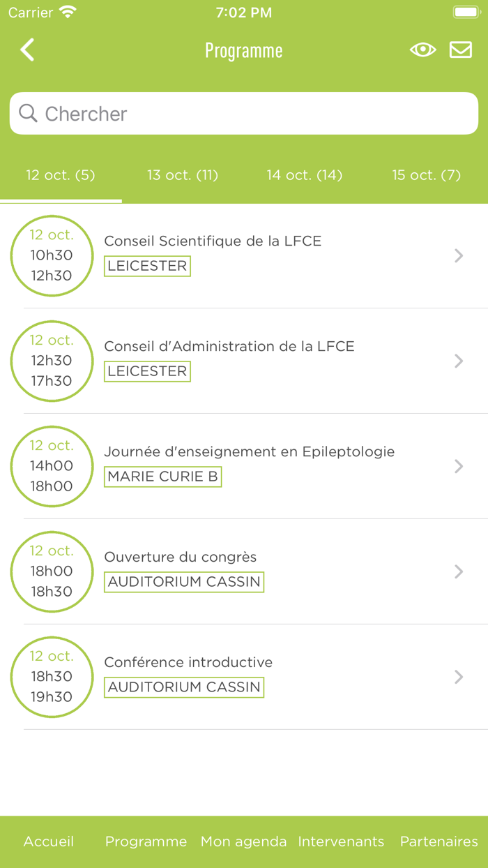This screenshot has height=868, width=488.
Task: Select the circular 12 oct. badge for Conseil Scientifique
Action: 52,255
